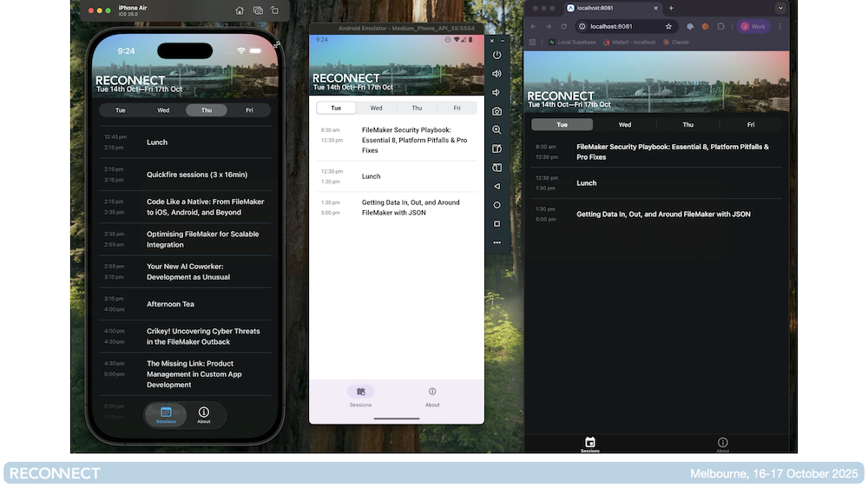Open the Mailpit - localhost bookmark

tap(629, 42)
